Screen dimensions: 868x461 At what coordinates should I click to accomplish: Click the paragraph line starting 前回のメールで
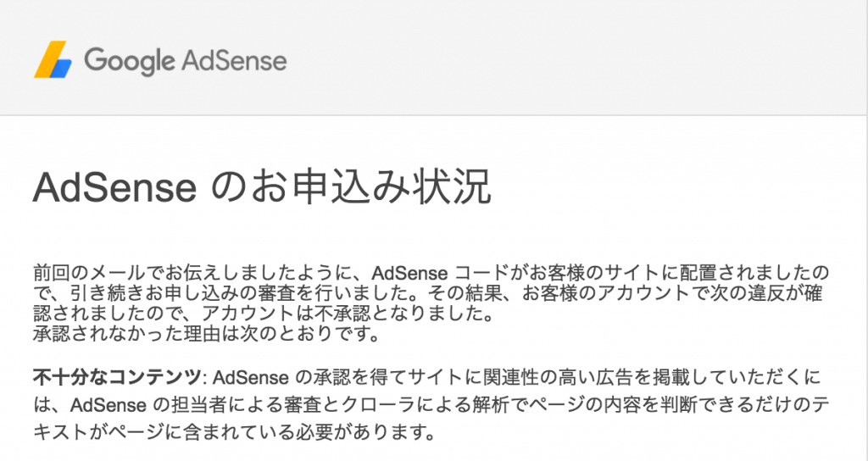pyautogui.click(x=431, y=273)
